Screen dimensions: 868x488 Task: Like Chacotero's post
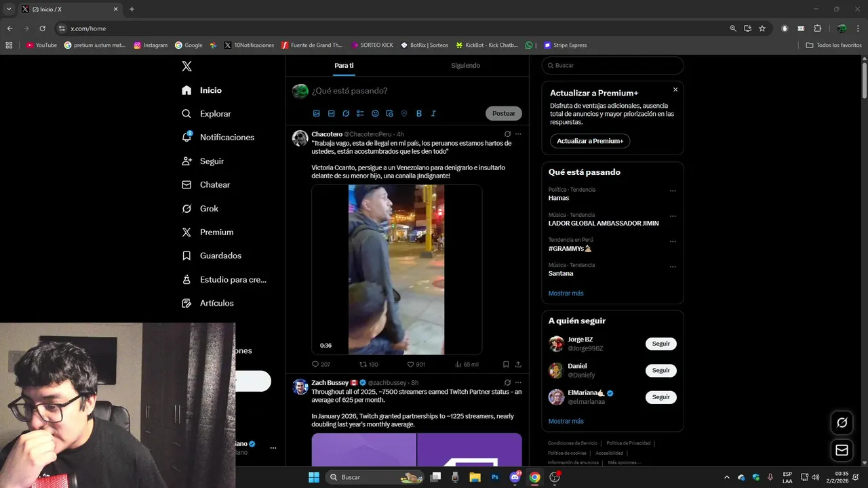[416, 364]
